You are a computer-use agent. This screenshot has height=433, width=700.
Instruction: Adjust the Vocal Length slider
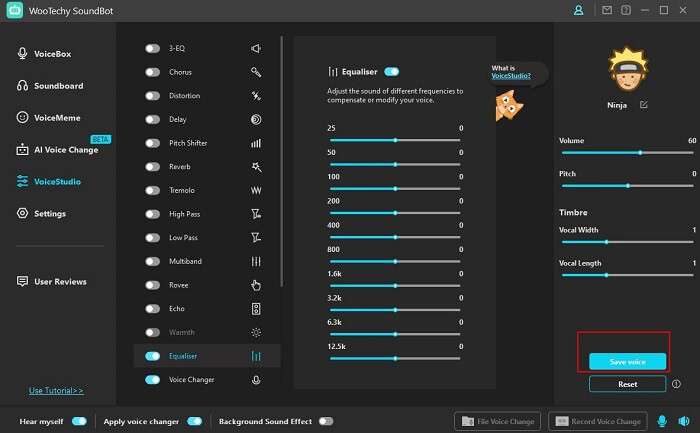627,275
